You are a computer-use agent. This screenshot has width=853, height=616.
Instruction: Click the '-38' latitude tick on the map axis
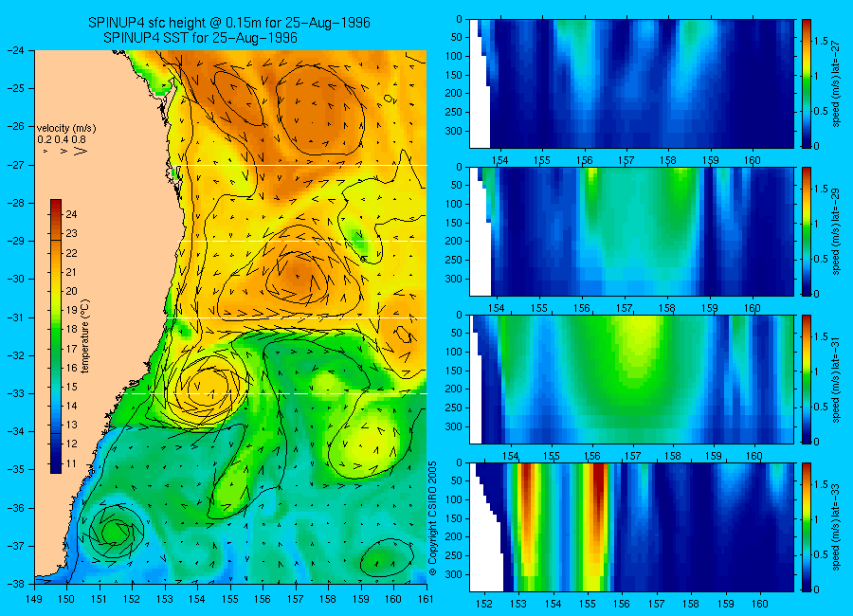16,584
